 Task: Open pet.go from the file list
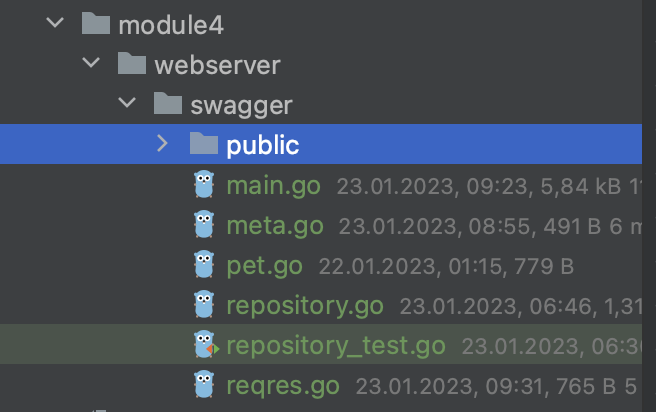(x=265, y=265)
